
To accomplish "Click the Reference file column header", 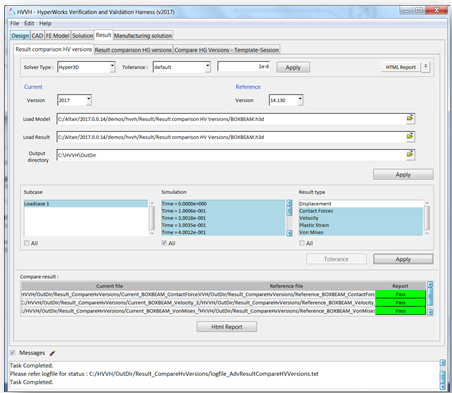I will coord(287,286).
